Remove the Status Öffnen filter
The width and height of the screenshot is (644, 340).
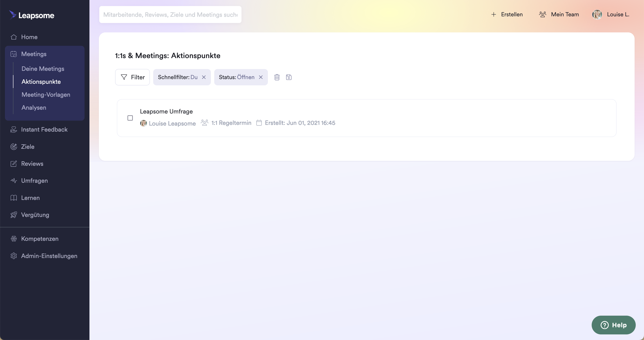(261, 77)
